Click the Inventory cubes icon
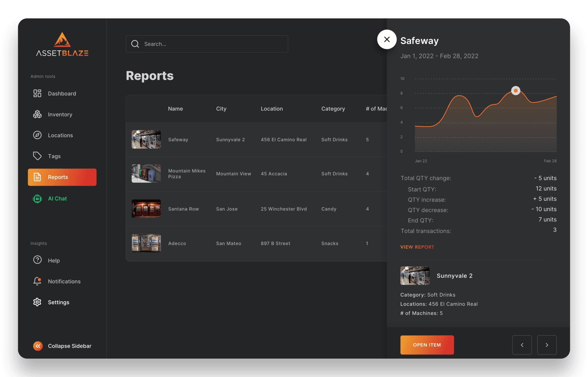588x377 pixels. click(x=37, y=114)
